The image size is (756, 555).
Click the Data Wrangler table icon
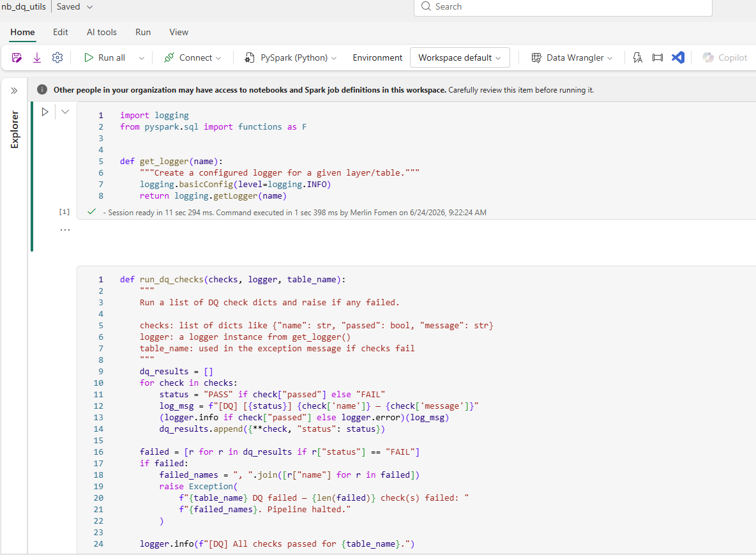(x=536, y=58)
